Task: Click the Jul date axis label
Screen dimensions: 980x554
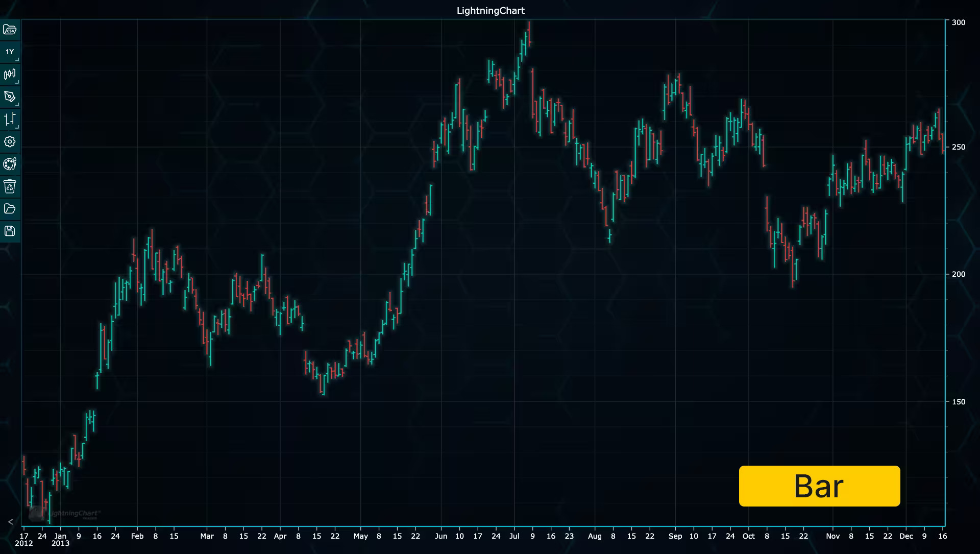Action: point(514,536)
